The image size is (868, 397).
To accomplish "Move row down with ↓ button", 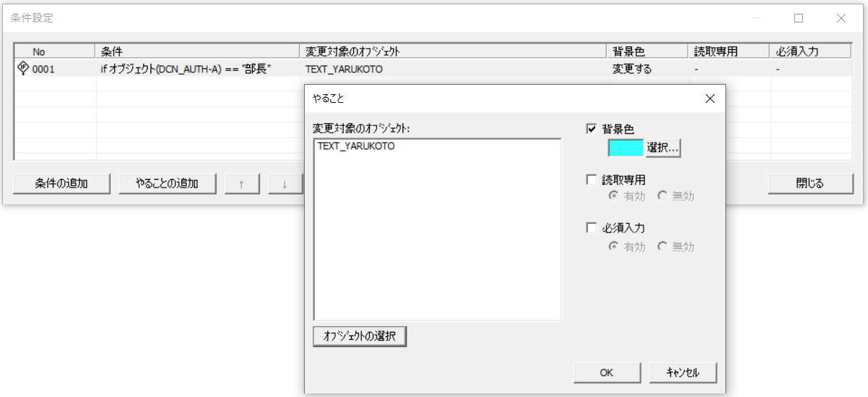I will 285,185.
